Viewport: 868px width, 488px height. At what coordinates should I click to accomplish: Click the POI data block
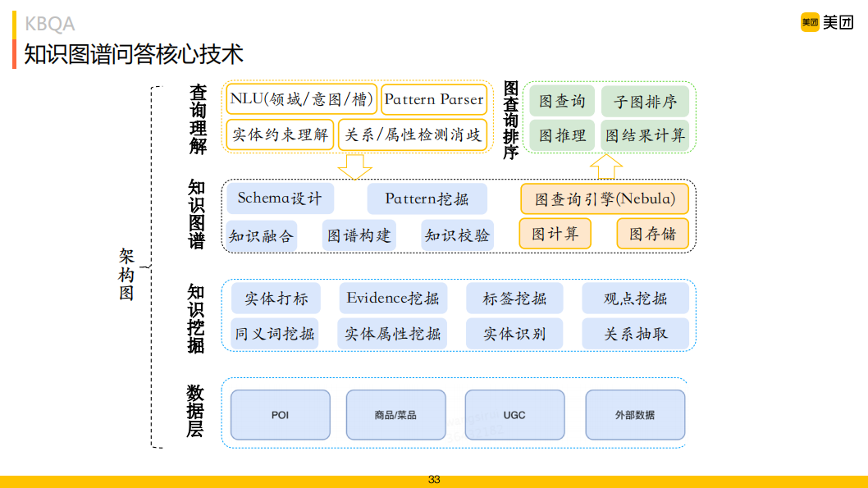tap(280, 415)
